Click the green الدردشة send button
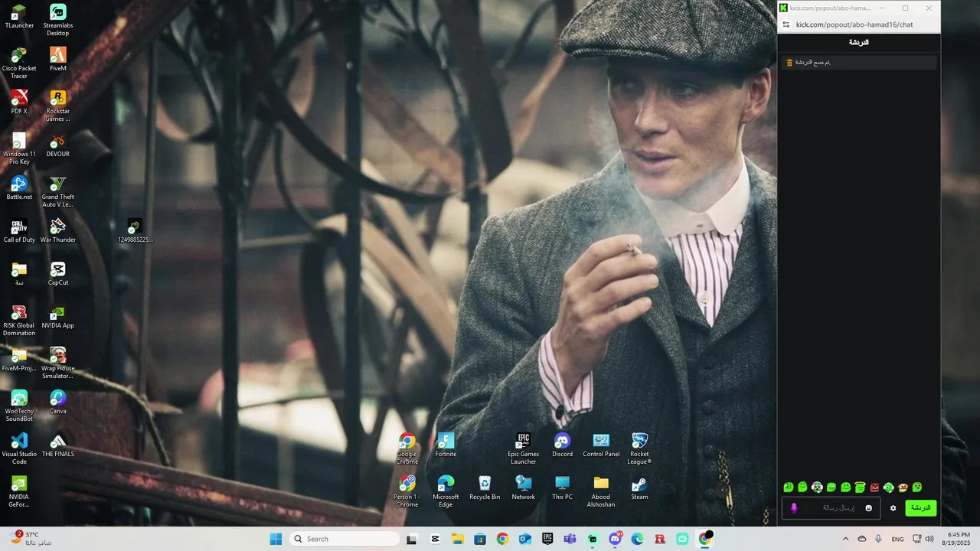Image resolution: width=980 pixels, height=551 pixels. tap(920, 508)
